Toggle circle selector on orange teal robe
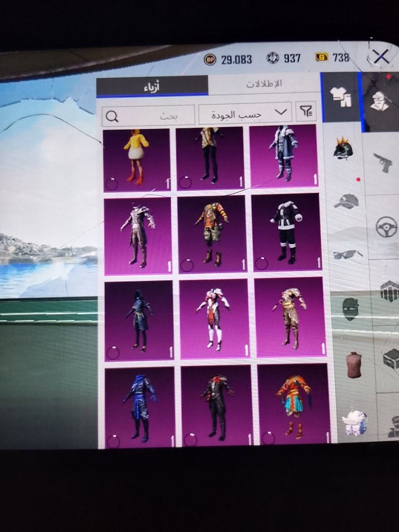 coord(268,438)
